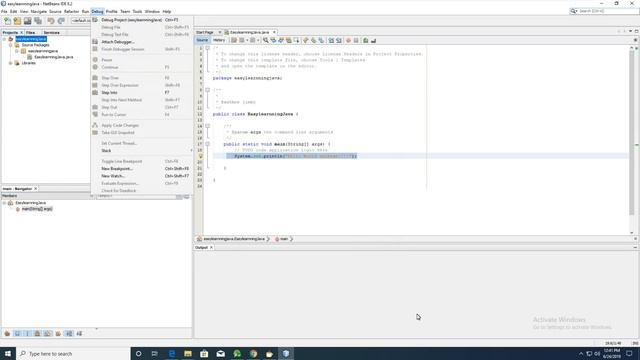Switch to the Start Page tab
Screen dimensions: 640x360
click(x=205, y=32)
